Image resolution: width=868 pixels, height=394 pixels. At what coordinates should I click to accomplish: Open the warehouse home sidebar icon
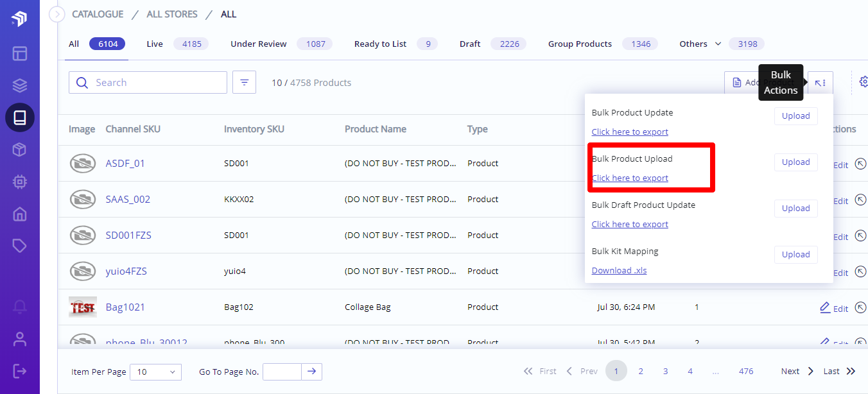pyautogui.click(x=19, y=214)
